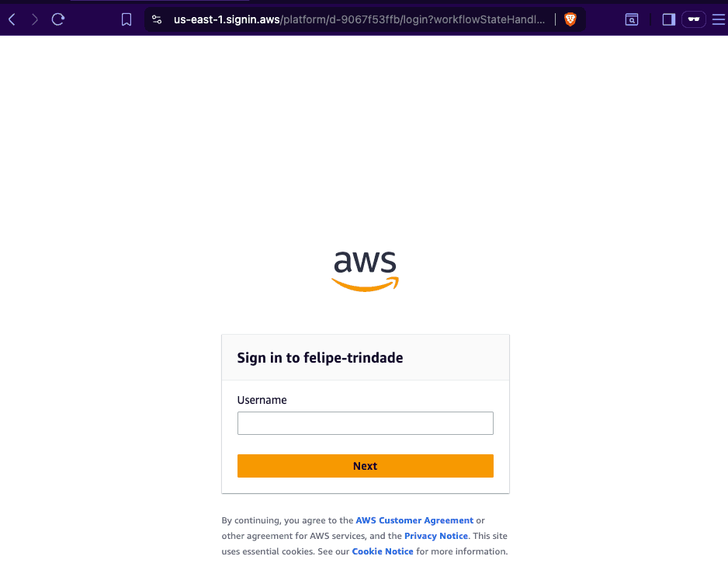Click the Username field label
This screenshot has width=728, height=570.
click(262, 400)
